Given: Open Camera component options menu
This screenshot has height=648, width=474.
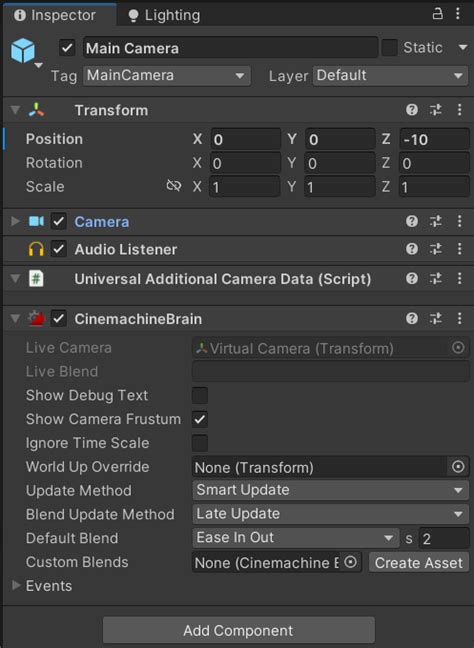Looking at the screenshot, I should (x=460, y=221).
